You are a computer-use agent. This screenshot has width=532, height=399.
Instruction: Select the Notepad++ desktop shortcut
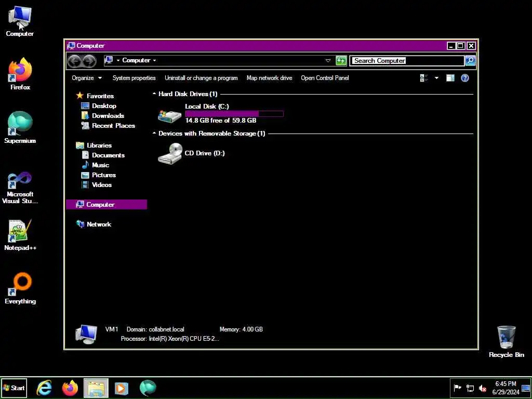[x=20, y=235]
